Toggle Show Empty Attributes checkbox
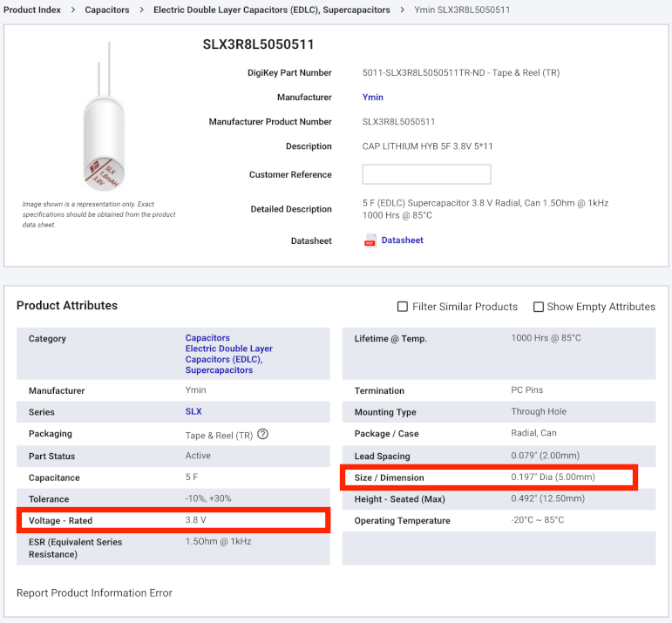 coord(539,307)
